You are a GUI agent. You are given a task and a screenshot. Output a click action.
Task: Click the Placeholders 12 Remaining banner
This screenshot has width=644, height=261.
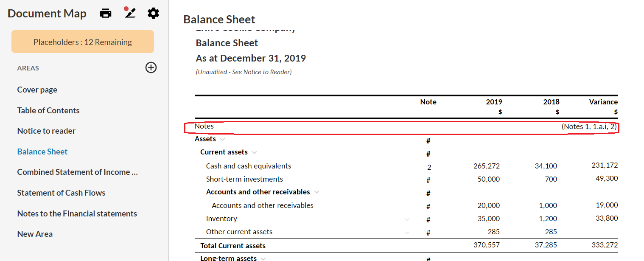(82, 42)
